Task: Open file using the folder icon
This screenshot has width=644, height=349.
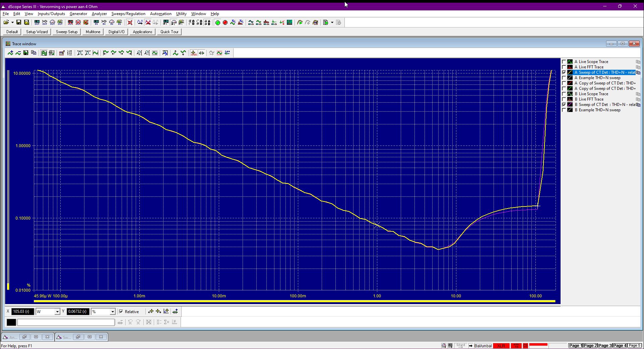Action: click(x=6, y=22)
